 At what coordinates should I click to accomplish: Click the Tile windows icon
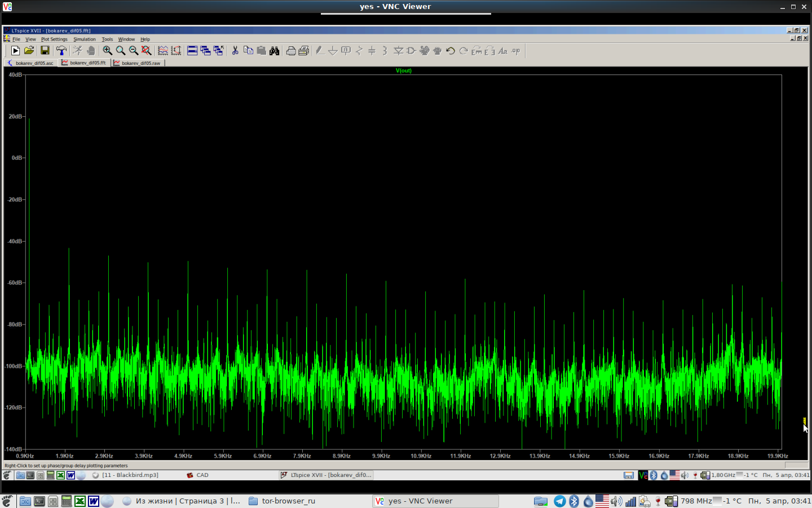(192, 51)
